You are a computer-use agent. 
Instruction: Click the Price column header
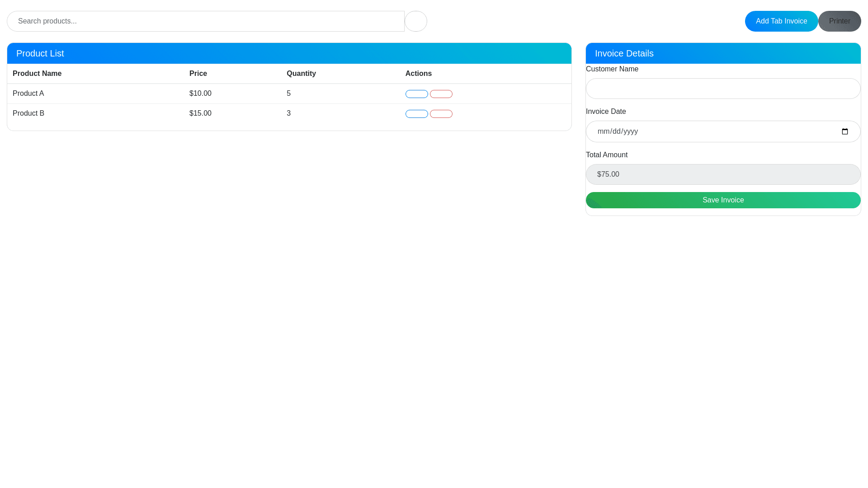point(198,74)
